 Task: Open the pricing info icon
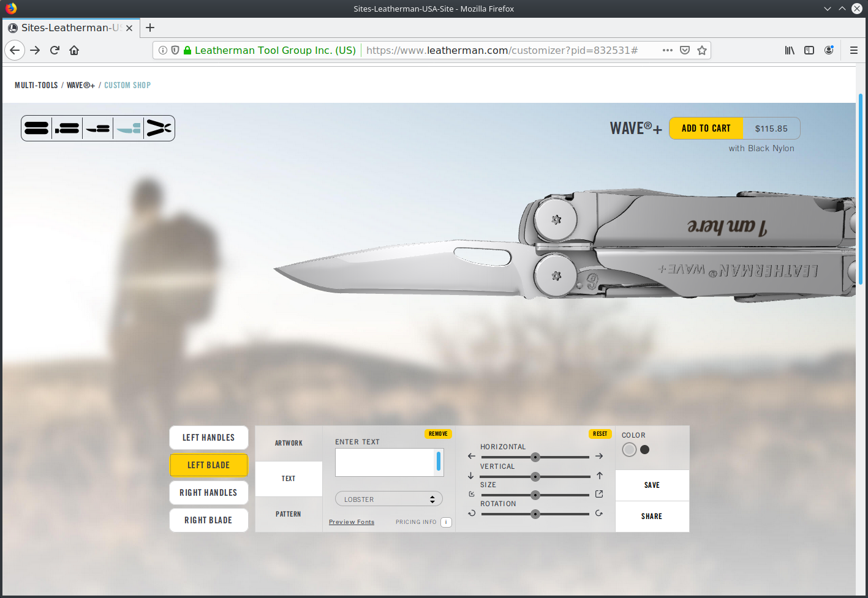point(446,522)
